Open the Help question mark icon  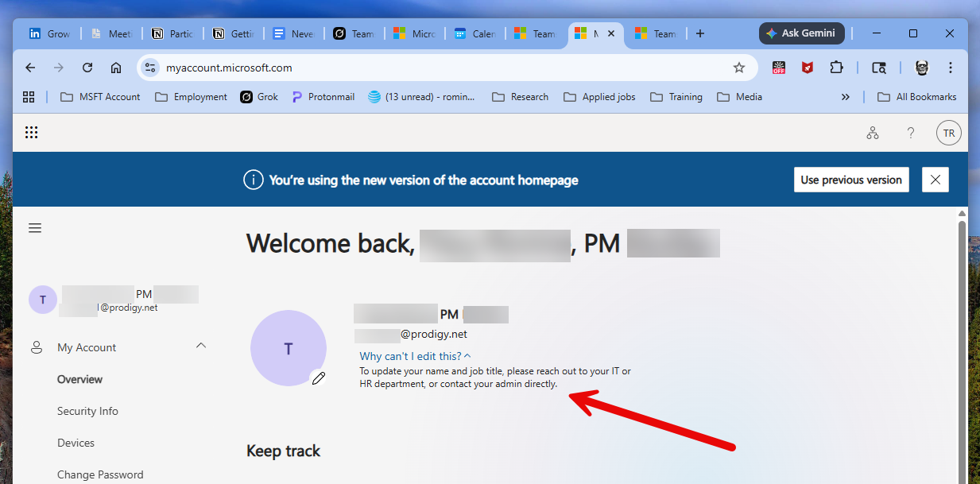click(911, 134)
